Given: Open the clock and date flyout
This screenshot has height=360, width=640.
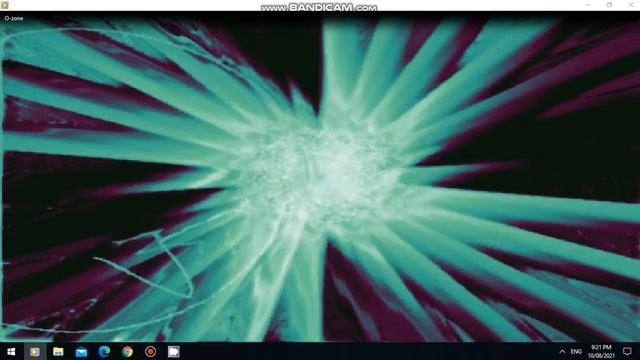Looking at the screenshot, I should coord(601,351).
